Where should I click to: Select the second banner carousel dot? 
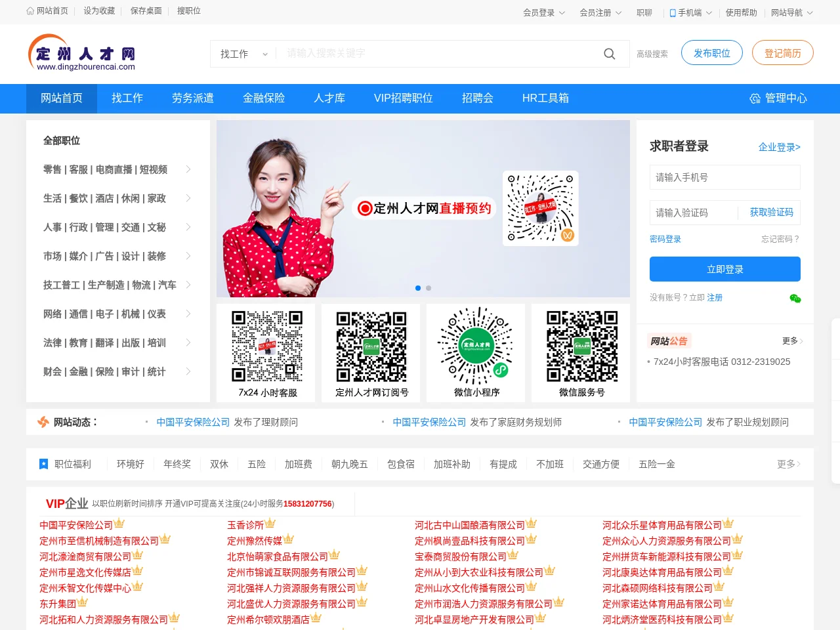tap(429, 288)
